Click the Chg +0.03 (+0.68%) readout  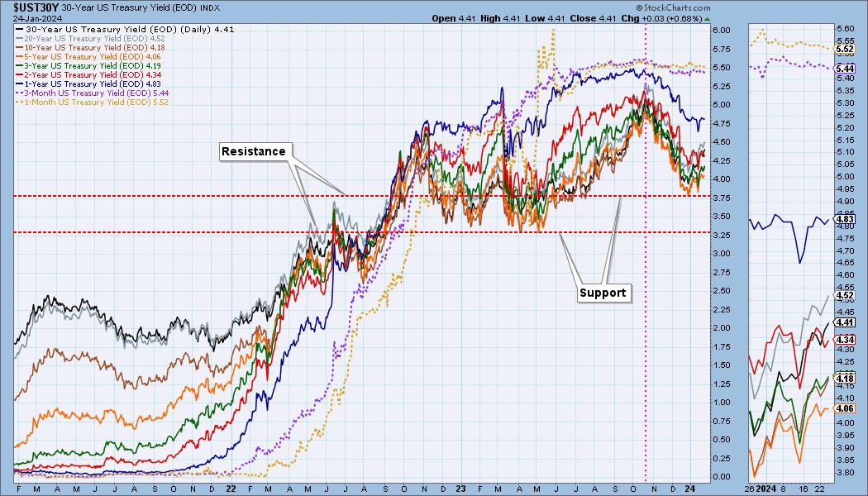click(661, 18)
